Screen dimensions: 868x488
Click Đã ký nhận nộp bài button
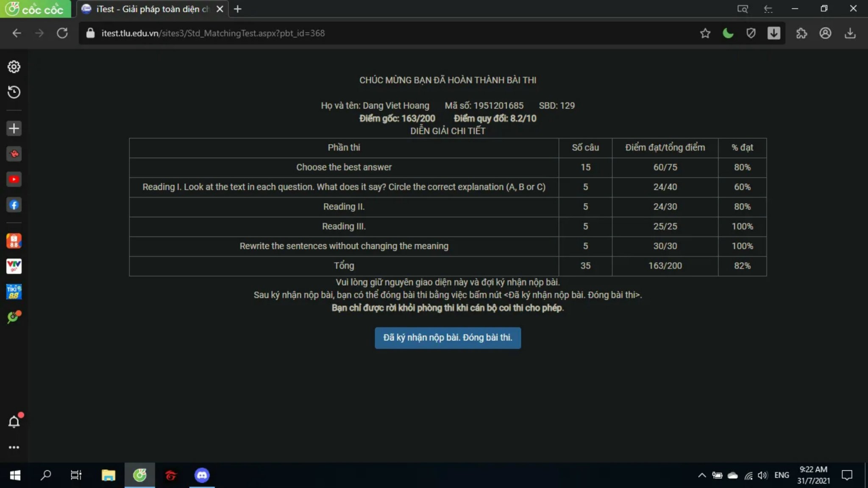tap(448, 337)
